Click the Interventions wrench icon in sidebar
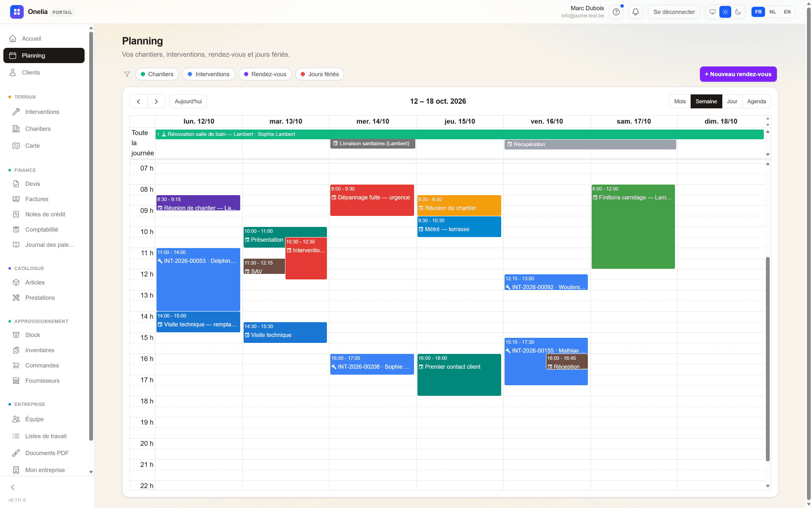Screen dimensions: 812x508 [16, 112]
